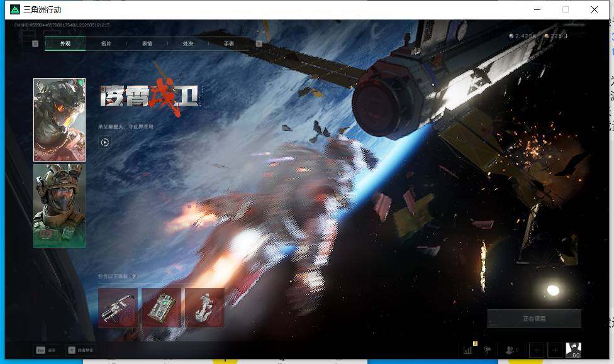Open the parachute icon in bottom bar

[x=487, y=350]
